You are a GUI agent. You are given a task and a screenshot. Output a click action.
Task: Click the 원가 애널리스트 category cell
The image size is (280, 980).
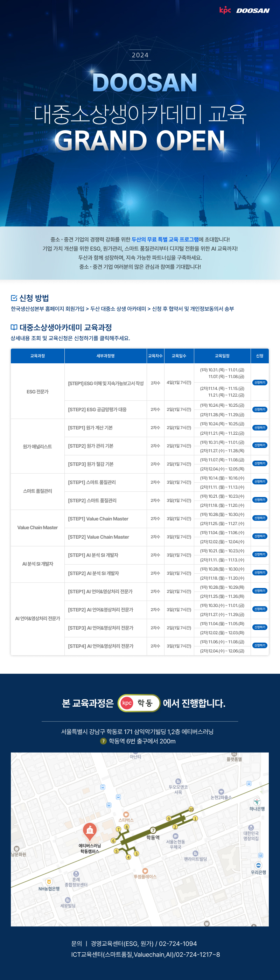pos(38,446)
